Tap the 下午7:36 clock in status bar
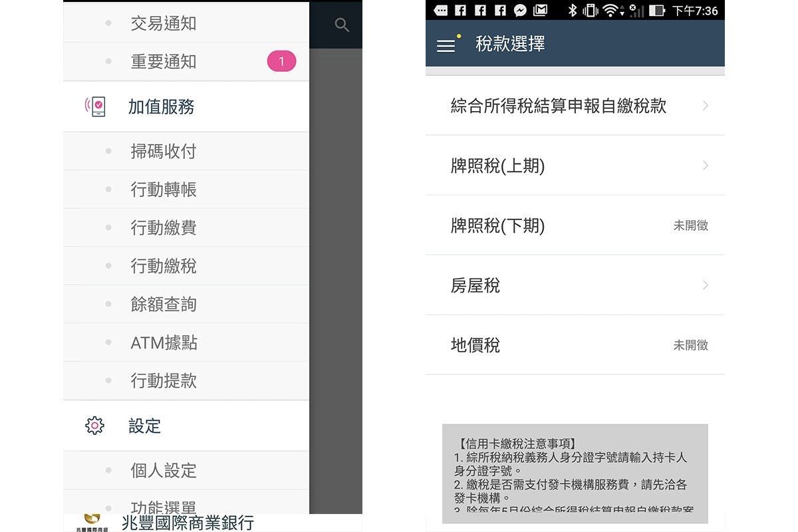Viewport: 798px width, 532px height. 695,11
